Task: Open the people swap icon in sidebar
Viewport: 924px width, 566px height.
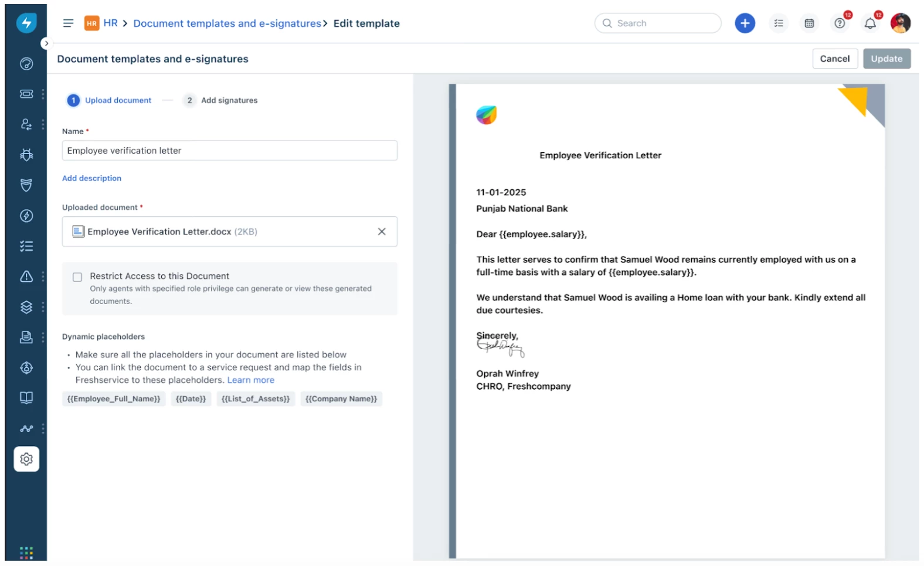Action: point(26,124)
